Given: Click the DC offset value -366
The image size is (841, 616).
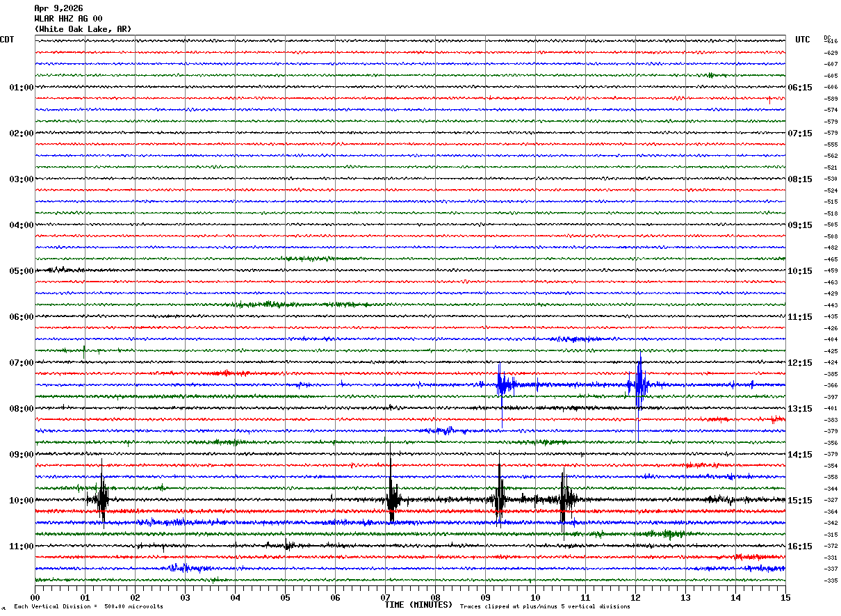Looking at the screenshot, I should click(831, 385).
